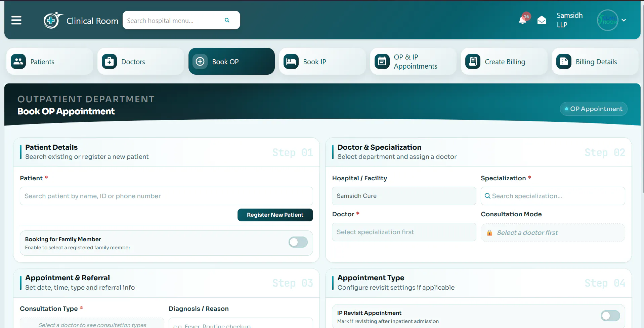Open the Doctors tab
This screenshot has height=328, width=644.
coord(140,61)
